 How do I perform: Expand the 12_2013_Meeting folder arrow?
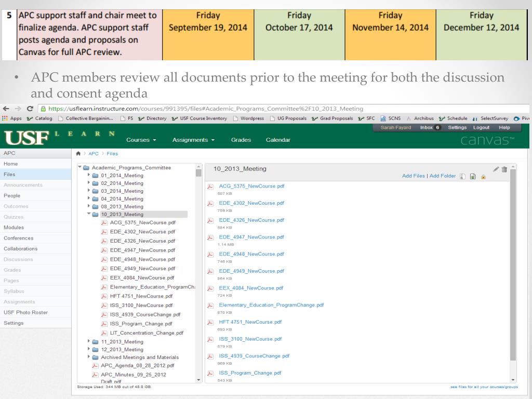tap(89, 349)
